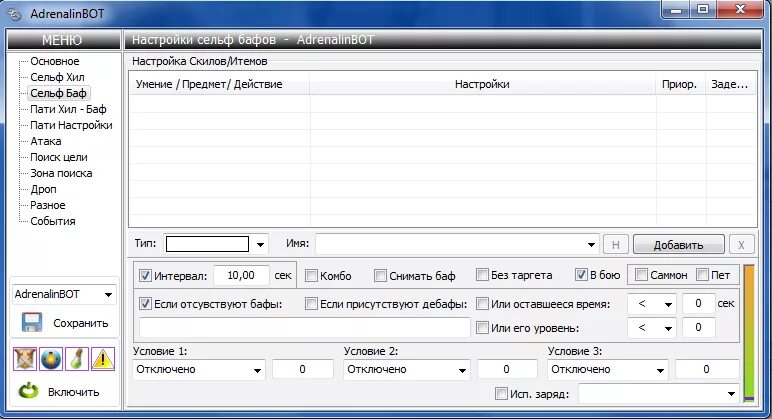Open the Поиск цели section

click(x=59, y=157)
